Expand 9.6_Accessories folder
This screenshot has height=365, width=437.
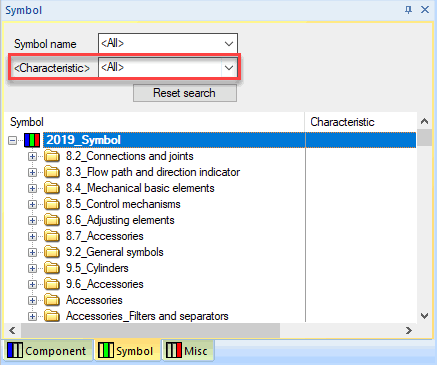pos(32,284)
